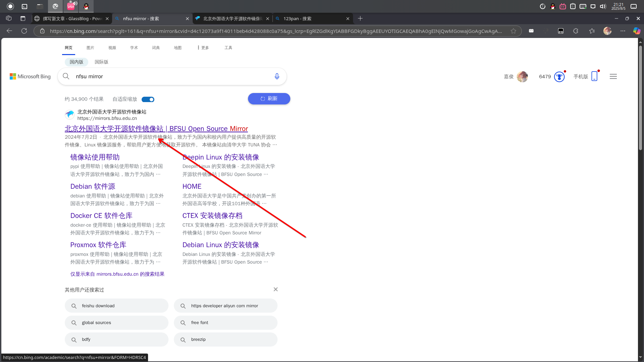
Task: Dismiss the 其他用户还搜索过 panel
Action: [276, 289]
